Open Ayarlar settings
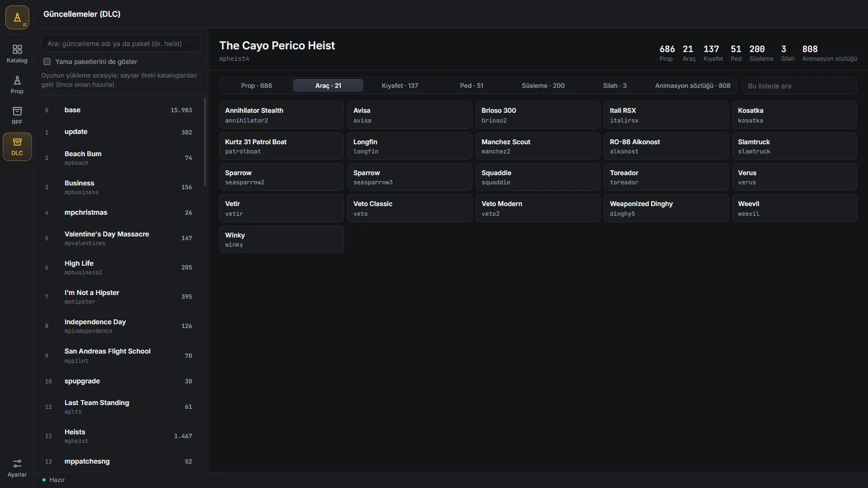The image size is (868, 488). pos(17,468)
